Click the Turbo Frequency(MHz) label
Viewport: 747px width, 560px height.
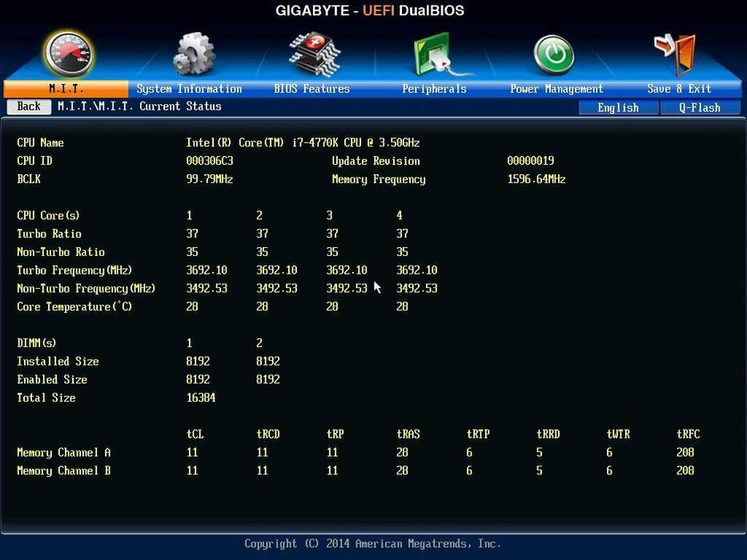point(74,270)
